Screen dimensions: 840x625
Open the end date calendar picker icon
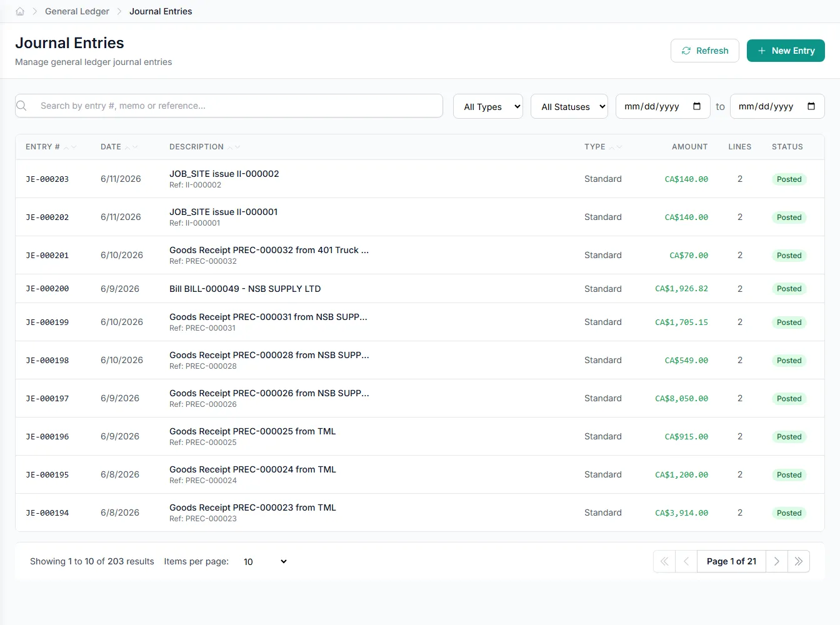pos(811,106)
